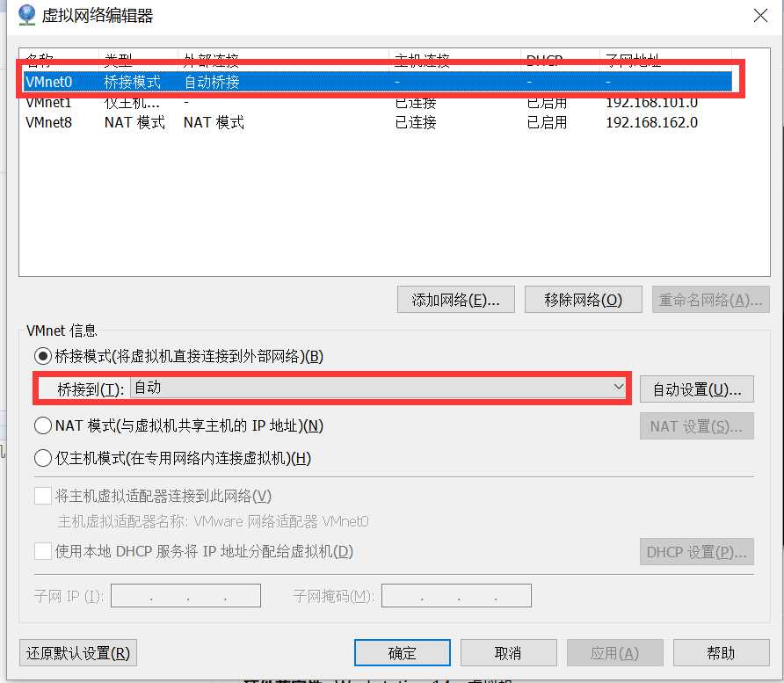
Task: Open the 帮助 button
Action: 721,653
